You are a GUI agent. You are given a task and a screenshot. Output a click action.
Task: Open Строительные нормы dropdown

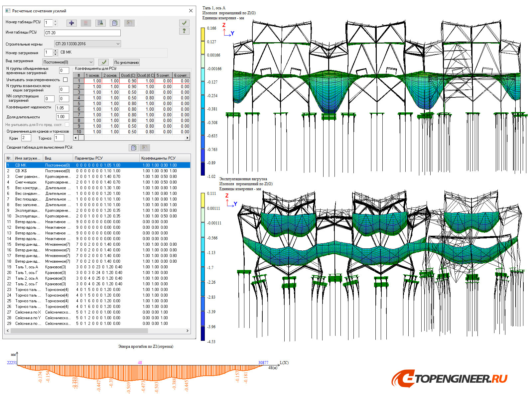point(87,44)
